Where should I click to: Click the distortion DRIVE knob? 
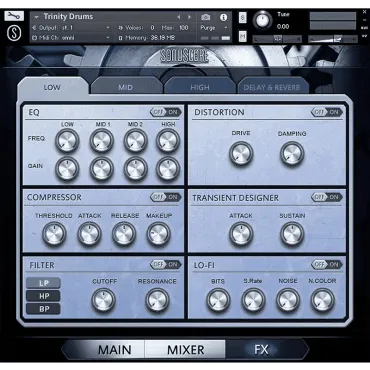click(x=241, y=154)
